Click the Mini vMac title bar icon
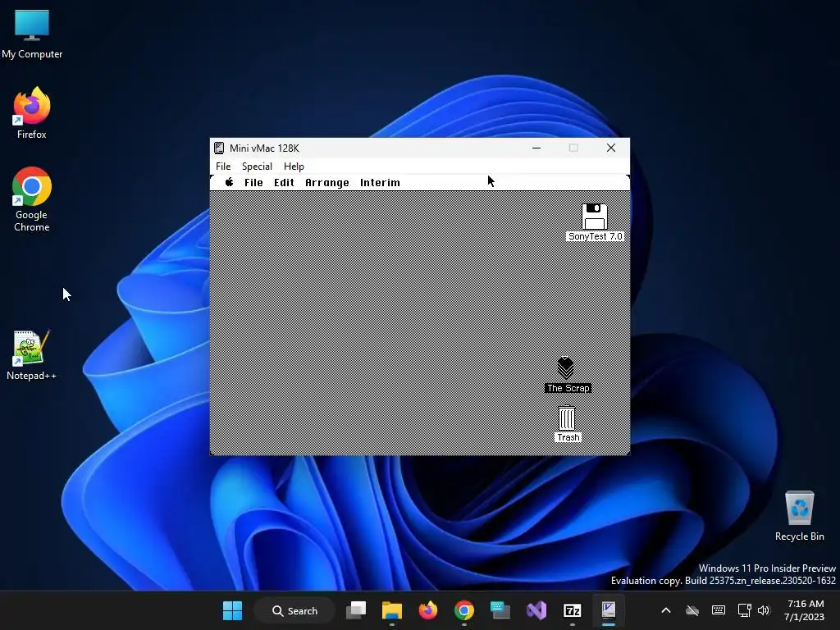840x630 pixels. pyautogui.click(x=219, y=148)
